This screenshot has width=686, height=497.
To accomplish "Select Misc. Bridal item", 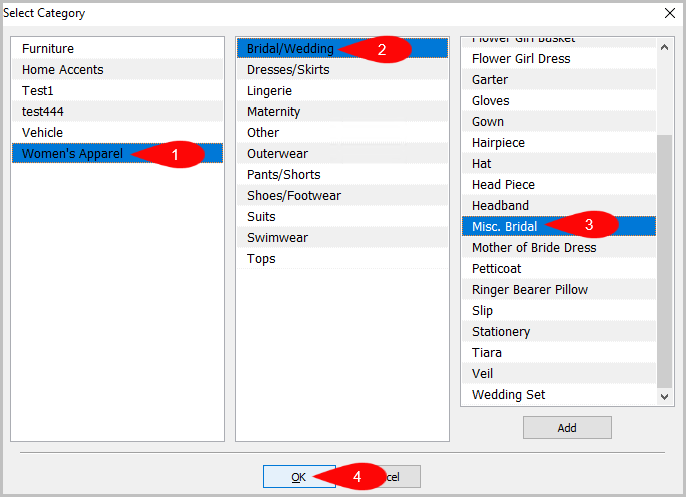I will [559, 226].
